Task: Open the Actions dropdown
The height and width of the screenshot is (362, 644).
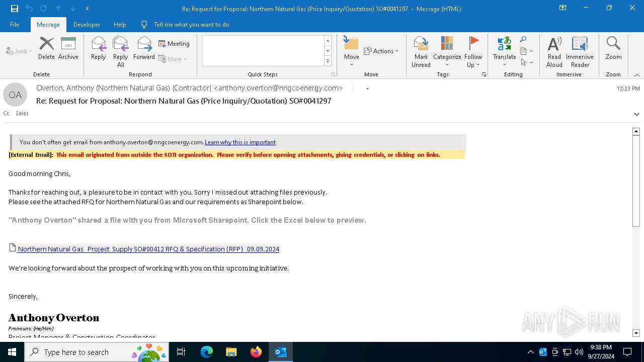Action: click(381, 51)
